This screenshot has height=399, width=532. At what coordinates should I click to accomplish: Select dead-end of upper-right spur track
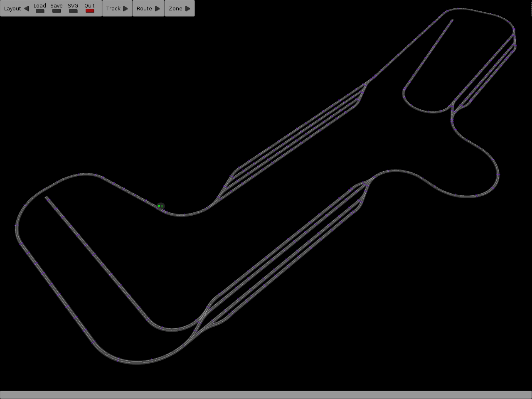(452, 20)
